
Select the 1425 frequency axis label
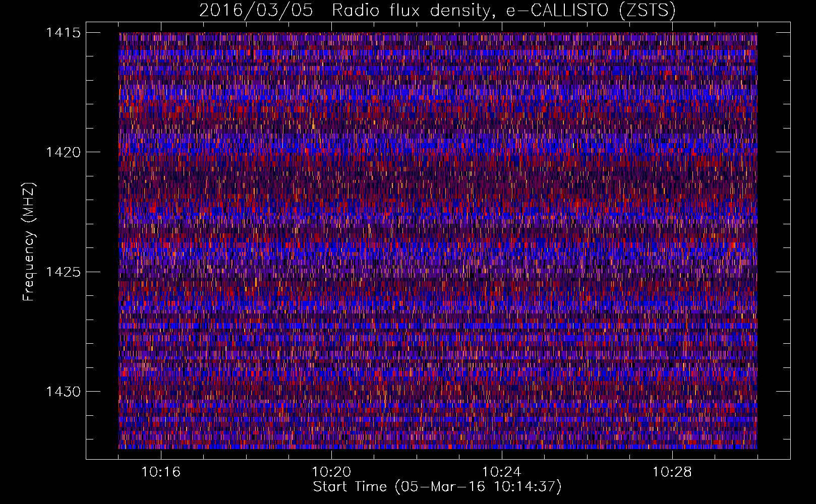pos(63,272)
